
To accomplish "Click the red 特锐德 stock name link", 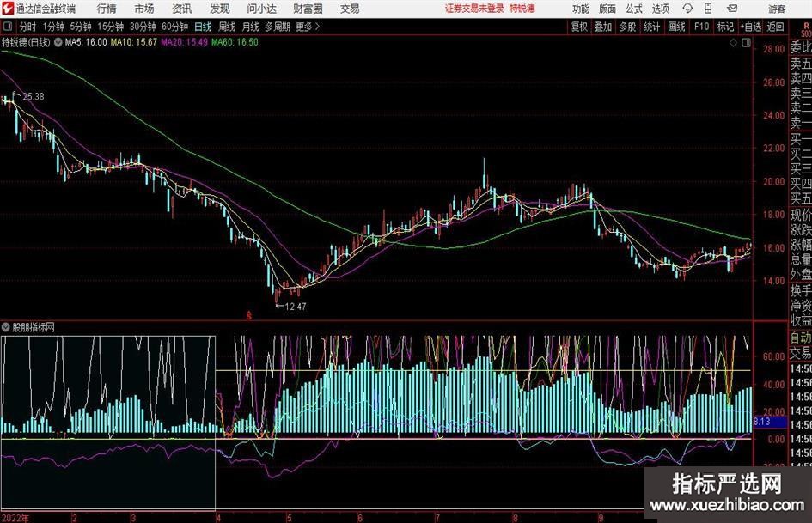I will tap(522, 9).
